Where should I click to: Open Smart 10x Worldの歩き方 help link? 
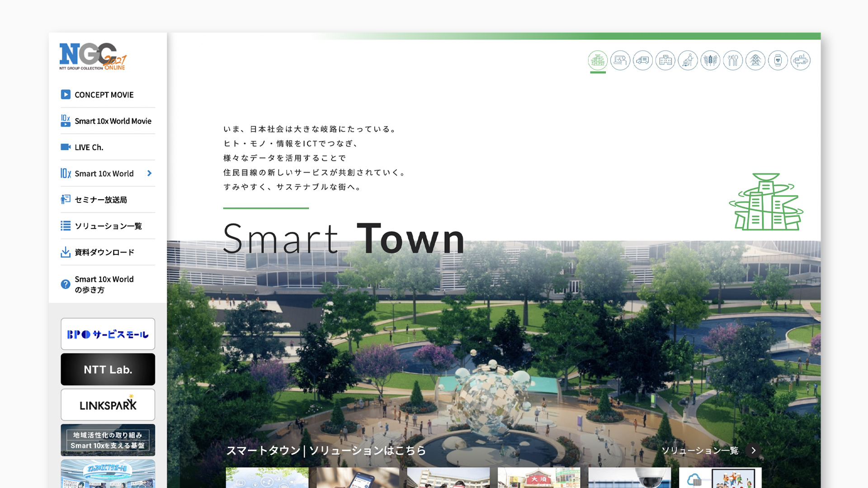pyautogui.click(x=104, y=284)
